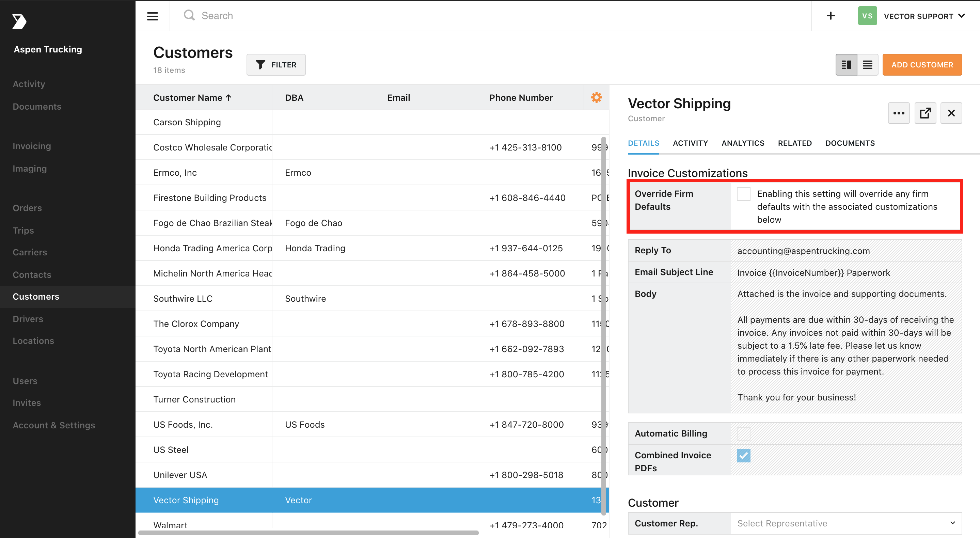The width and height of the screenshot is (980, 538).
Task: Select The Clorox Company row
Action: 372,324
